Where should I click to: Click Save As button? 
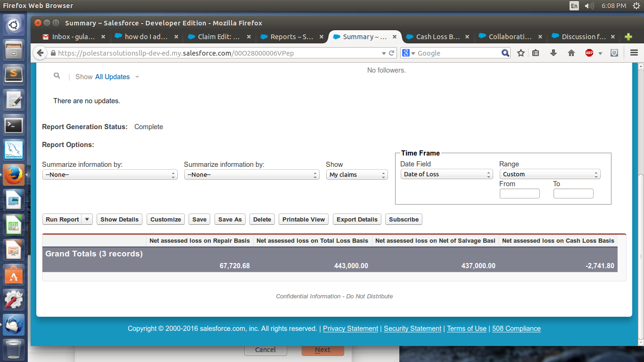coord(230,220)
